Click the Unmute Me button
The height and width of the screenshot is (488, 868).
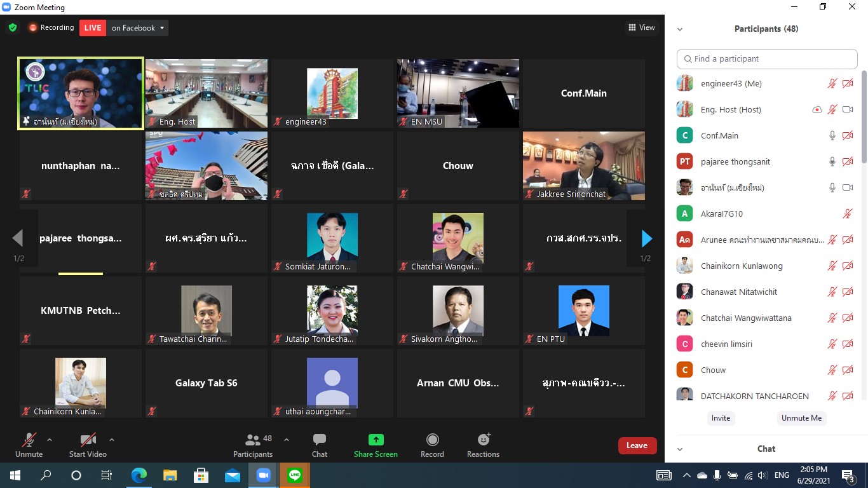pyautogui.click(x=801, y=418)
